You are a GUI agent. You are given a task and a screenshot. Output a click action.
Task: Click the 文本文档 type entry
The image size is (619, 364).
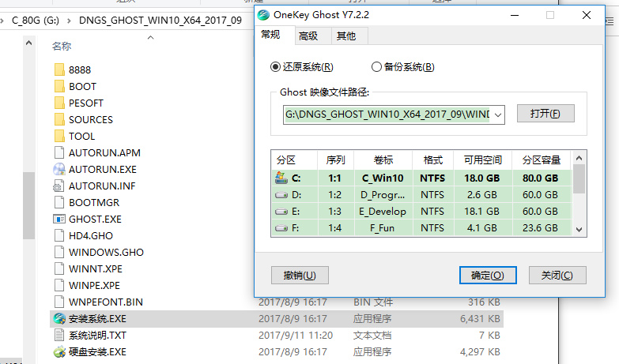coord(372,336)
